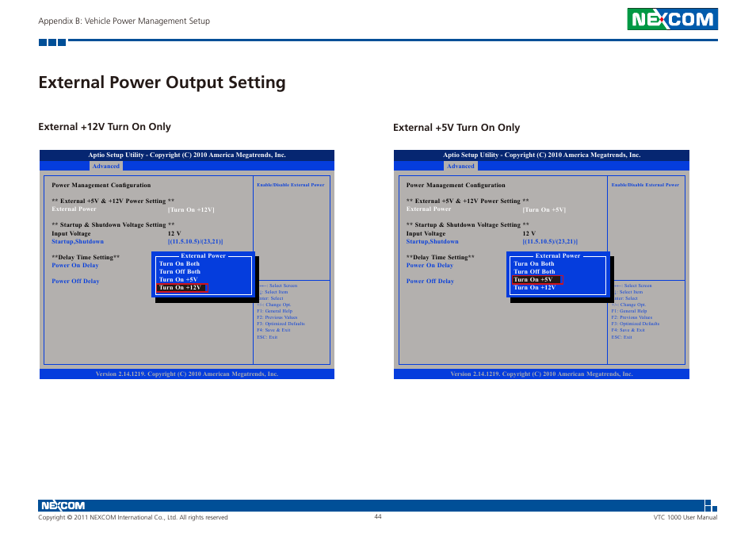Viewport: 756px width, 533px height.
Task: Click Enable/Disable External Power help text in the left screen
Action: [x=291, y=185]
